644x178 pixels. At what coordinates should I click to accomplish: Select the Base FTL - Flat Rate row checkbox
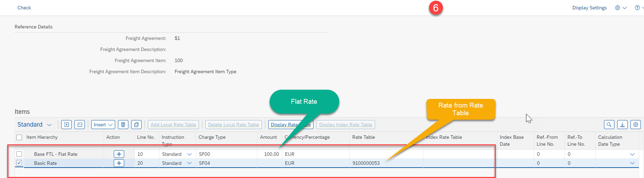(19, 154)
